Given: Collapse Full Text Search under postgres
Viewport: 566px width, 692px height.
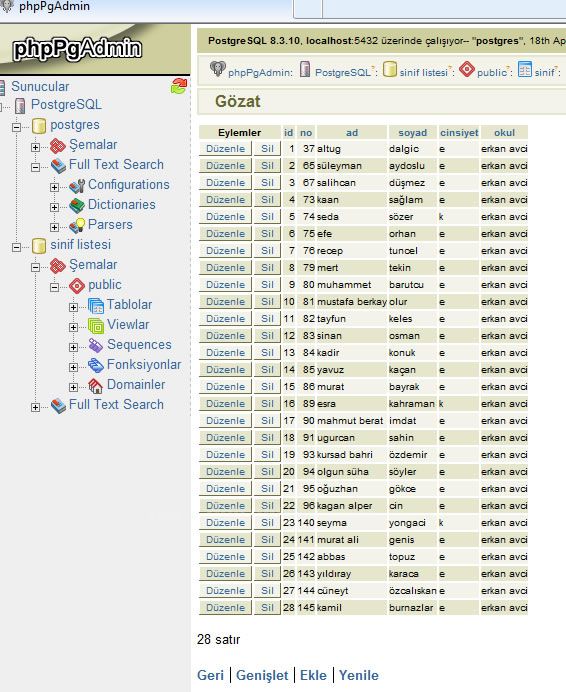Looking at the screenshot, I should coord(35,167).
